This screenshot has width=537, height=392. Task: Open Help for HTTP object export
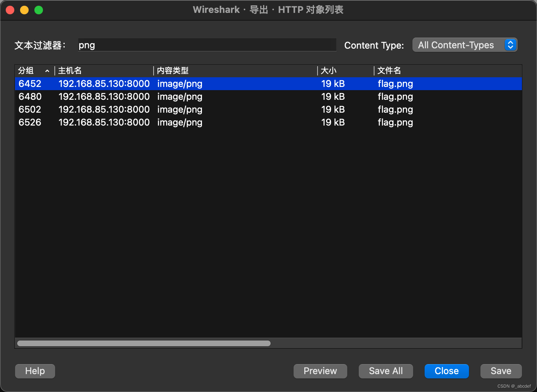coord(35,371)
